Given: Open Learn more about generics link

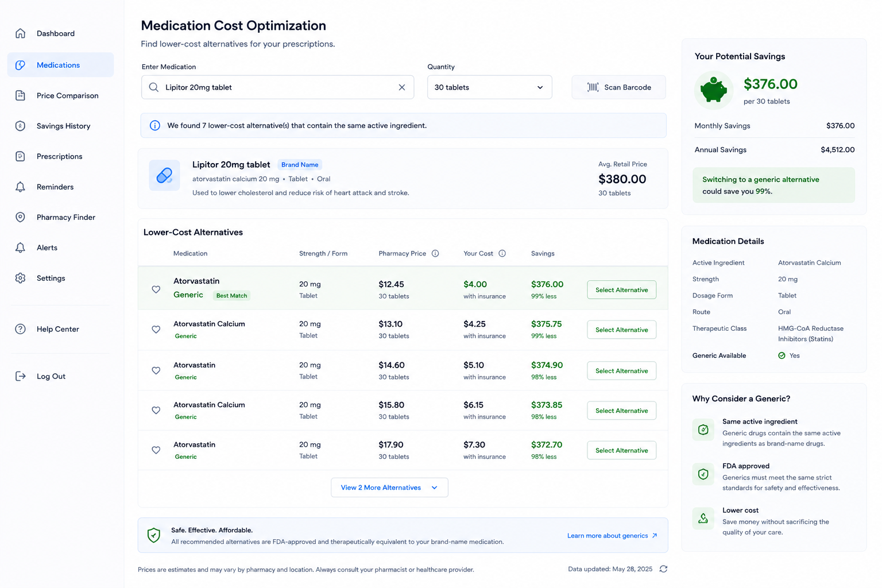Looking at the screenshot, I should click(612, 536).
